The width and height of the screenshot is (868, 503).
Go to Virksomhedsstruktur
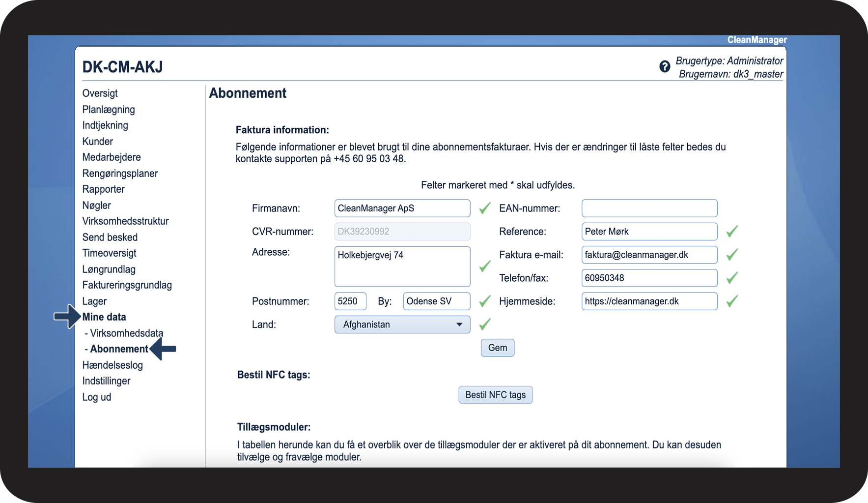pos(125,221)
